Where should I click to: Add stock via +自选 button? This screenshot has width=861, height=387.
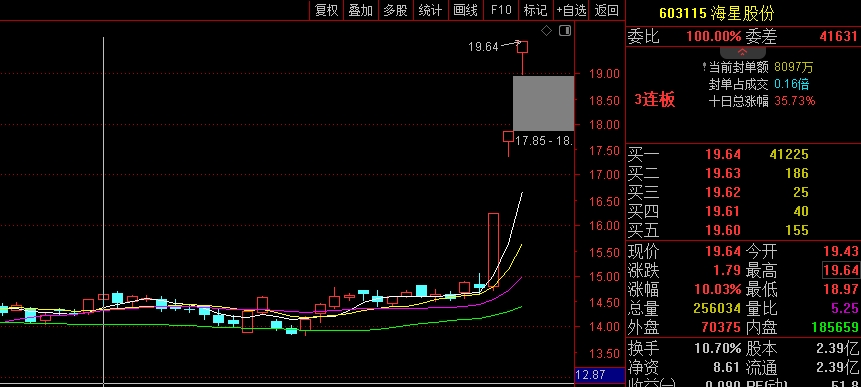(571, 10)
